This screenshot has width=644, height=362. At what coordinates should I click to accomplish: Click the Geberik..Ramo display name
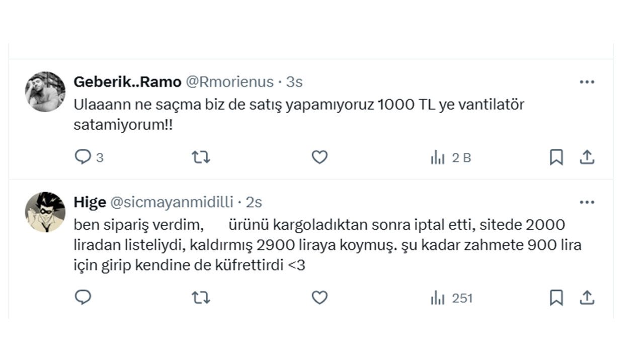(127, 82)
